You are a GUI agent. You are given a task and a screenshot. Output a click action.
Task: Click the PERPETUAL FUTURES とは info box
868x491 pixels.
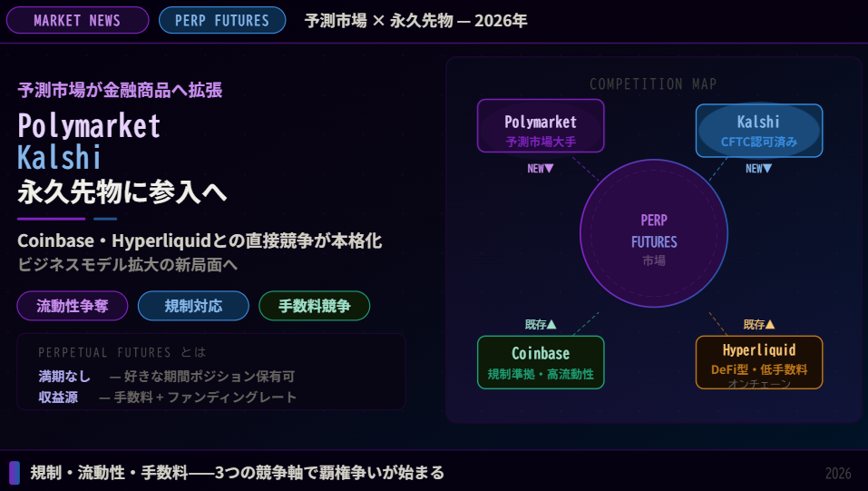tap(211, 371)
